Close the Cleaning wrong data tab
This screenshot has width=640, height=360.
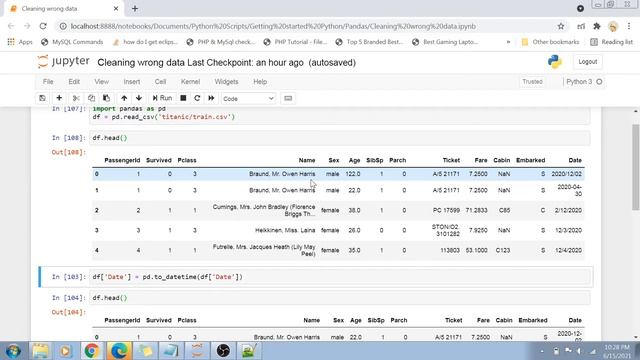(116, 9)
